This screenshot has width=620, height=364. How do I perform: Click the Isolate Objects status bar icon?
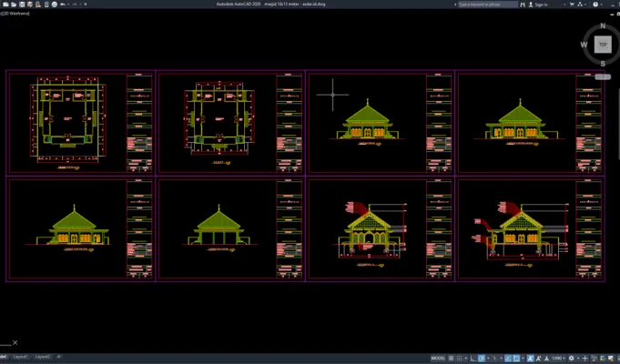point(593,359)
